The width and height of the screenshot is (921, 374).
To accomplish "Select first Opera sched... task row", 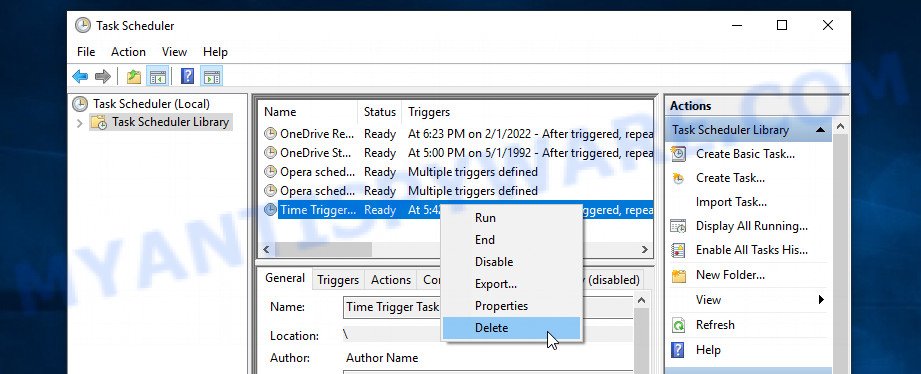I will 457,172.
